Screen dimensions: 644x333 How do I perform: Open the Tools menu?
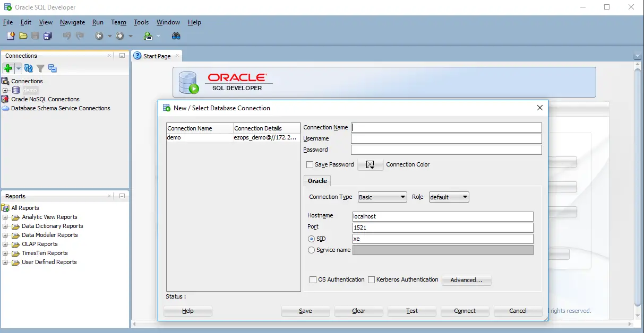(141, 22)
